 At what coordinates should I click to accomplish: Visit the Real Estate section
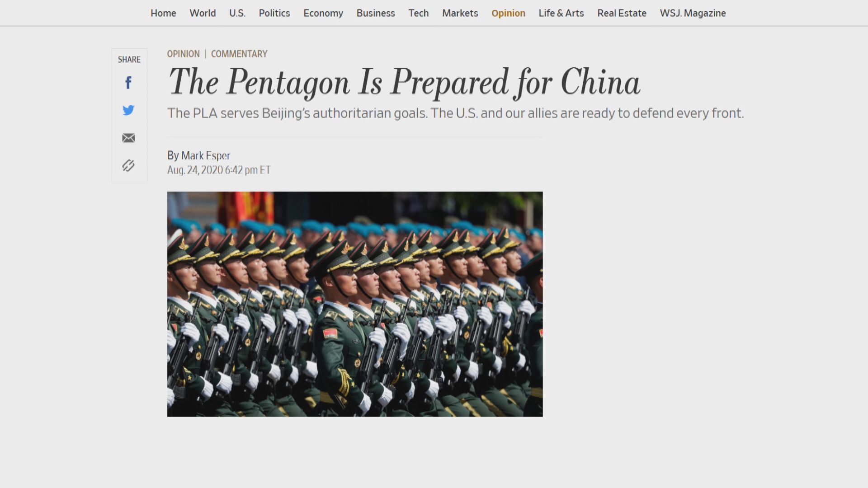click(622, 13)
